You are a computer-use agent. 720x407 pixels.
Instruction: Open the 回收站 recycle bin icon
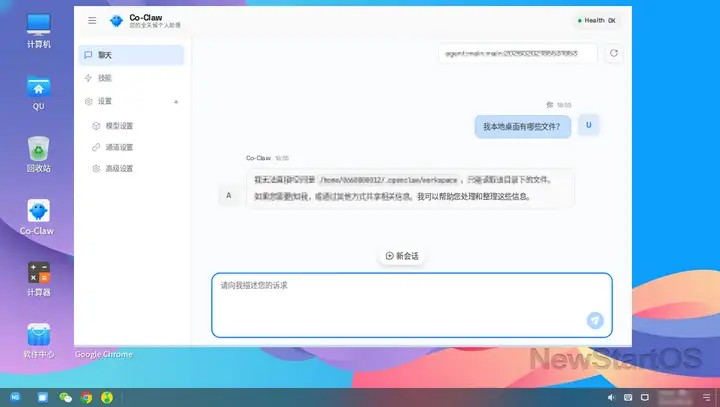(x=38, y=149)
